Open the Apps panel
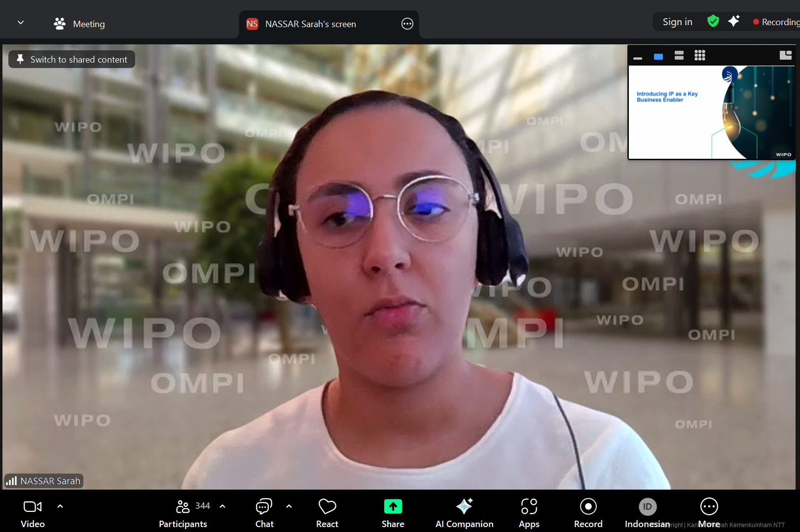The height and width of the screenshot is (532, 800). click(x=529, y=513)
